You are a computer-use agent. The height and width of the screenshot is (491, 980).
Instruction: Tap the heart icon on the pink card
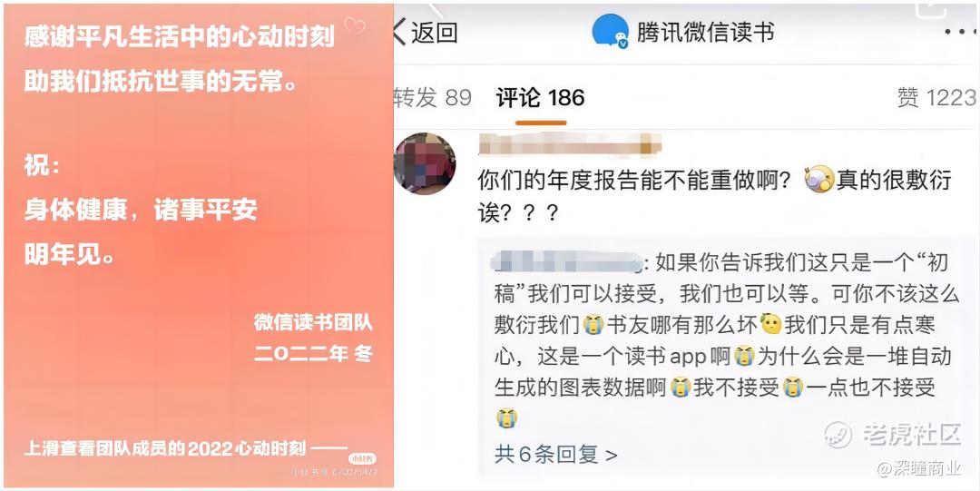pos(355,25)
